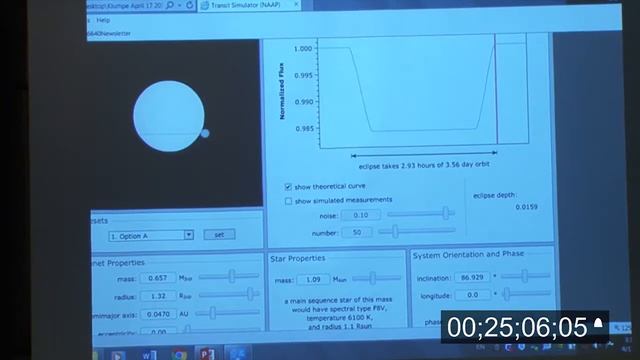Adjust the number slider
The width and height of the screenshot is (640, 360).
(x=395, y=231)
